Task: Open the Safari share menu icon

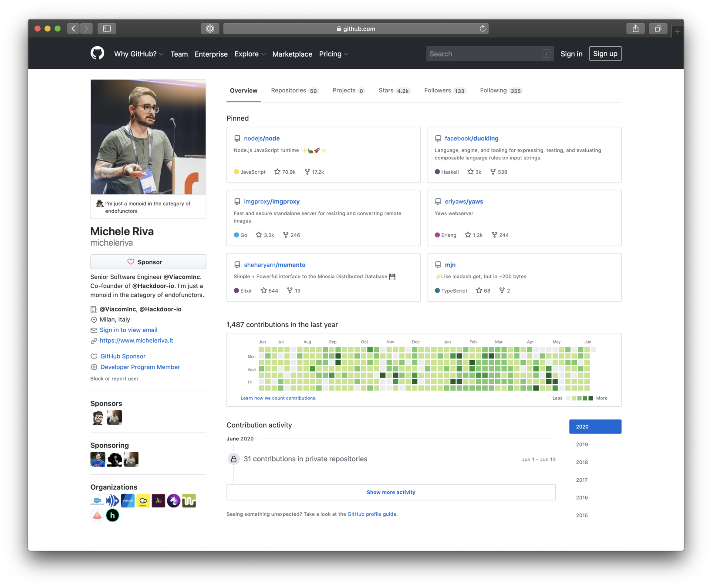Action: pyautogui.click(x=635, y=29)
